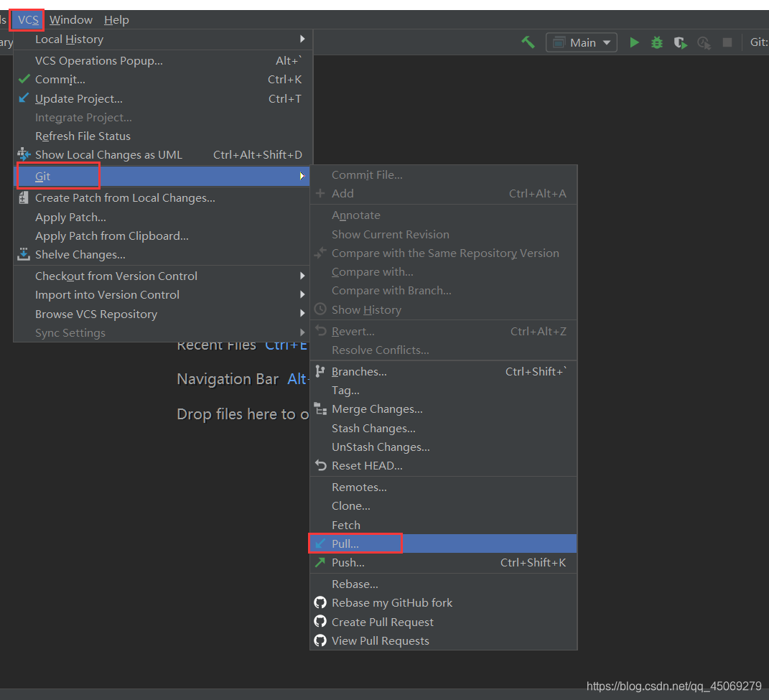Start debugging with the green bug icon
Screen dimensions: 769x700
click(x=657, y=42)
